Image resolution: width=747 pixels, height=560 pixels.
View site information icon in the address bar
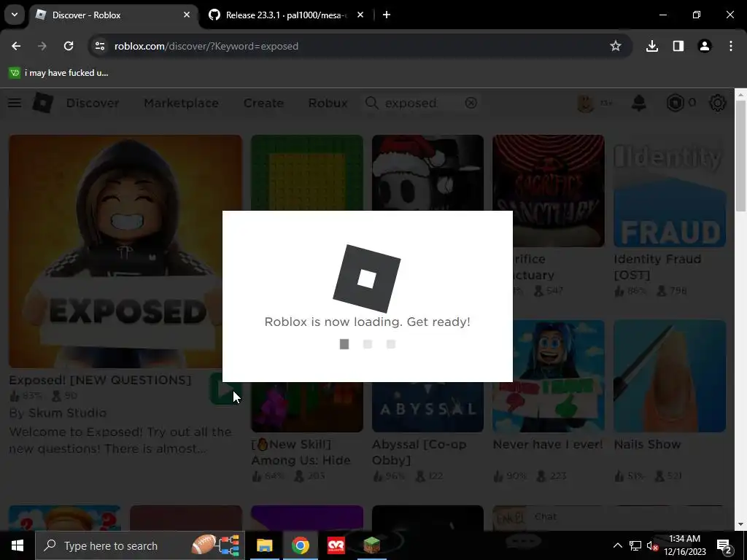pos(99,46)
